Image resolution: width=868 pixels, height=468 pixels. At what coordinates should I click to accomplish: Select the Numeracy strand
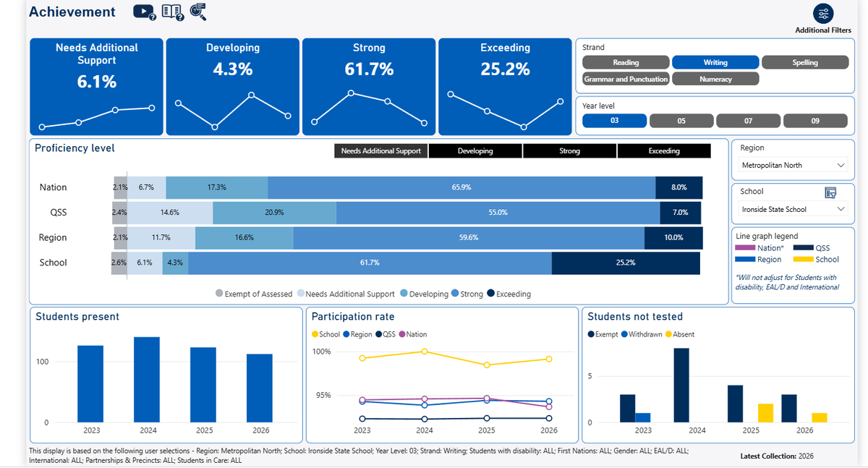click(x=715, y=79)
